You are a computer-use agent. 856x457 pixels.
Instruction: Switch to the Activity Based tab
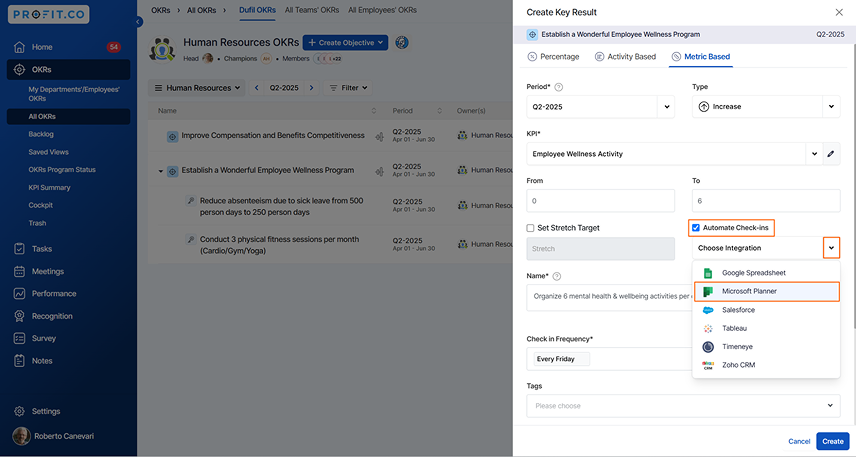[625, 57]
